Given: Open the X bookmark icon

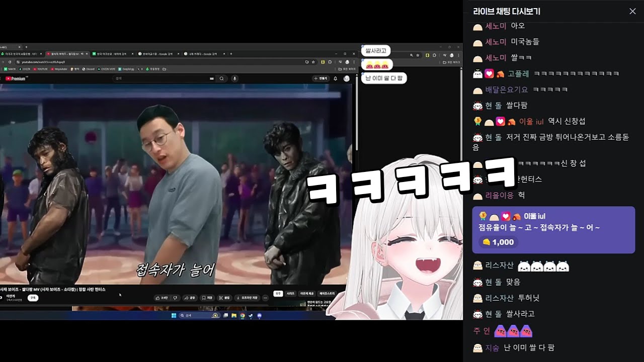Looking at the screenshot, I should (140, 69).
